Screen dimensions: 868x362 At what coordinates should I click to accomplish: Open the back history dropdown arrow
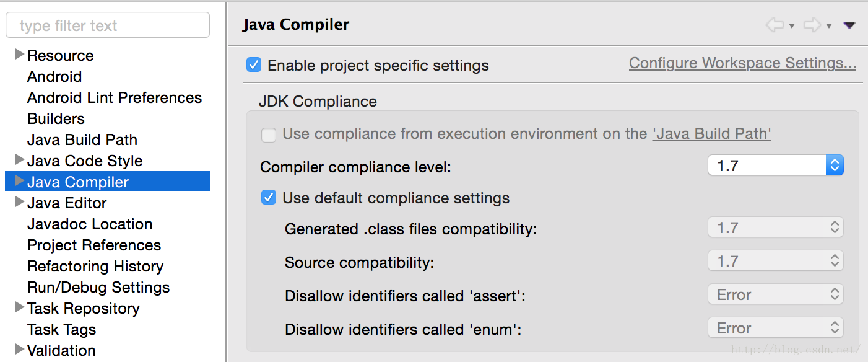coord(791,26)
